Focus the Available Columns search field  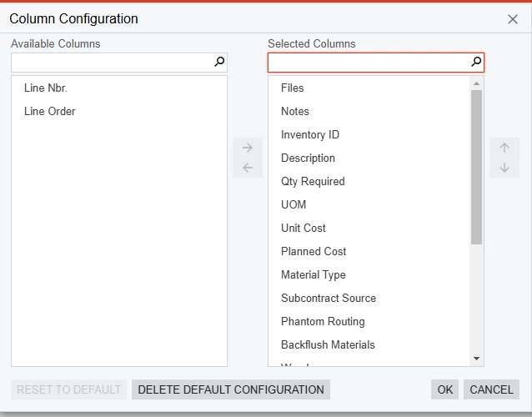113,62
